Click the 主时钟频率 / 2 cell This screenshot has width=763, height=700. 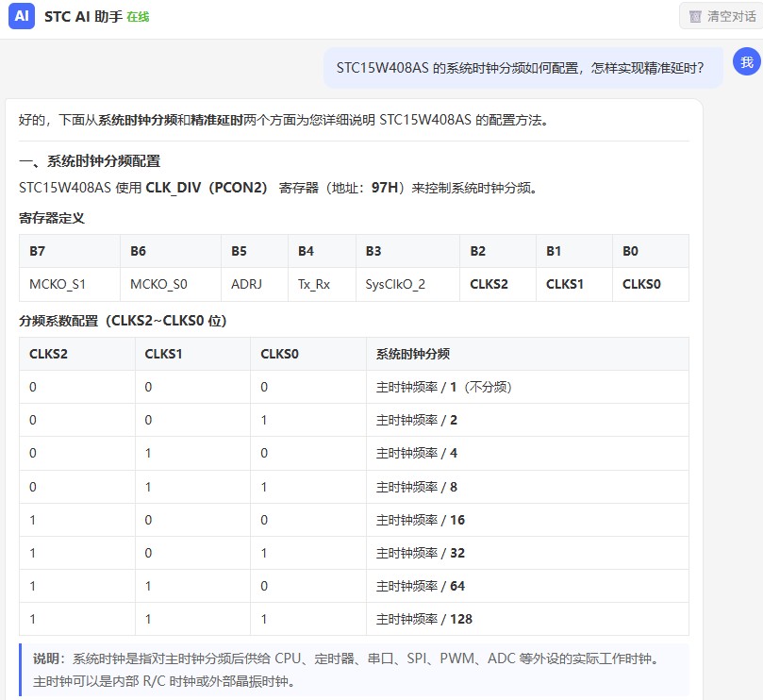pyautogui.click(x=527, y=420)
